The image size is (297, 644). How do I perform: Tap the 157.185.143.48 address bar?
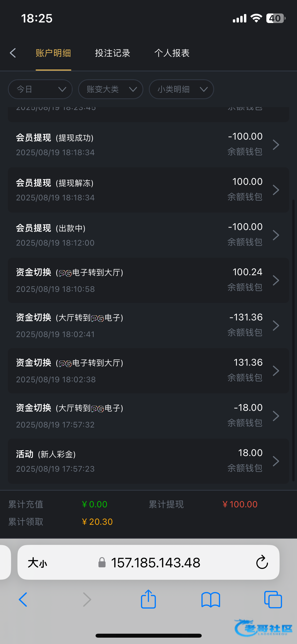[x=155, y=563]
